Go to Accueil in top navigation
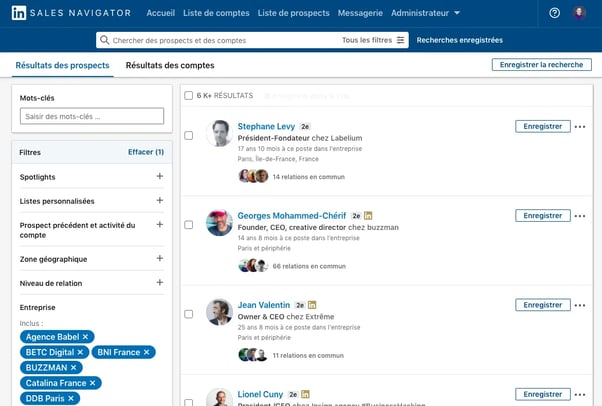The width and height of the screenshot is (602, 406). 160,13
